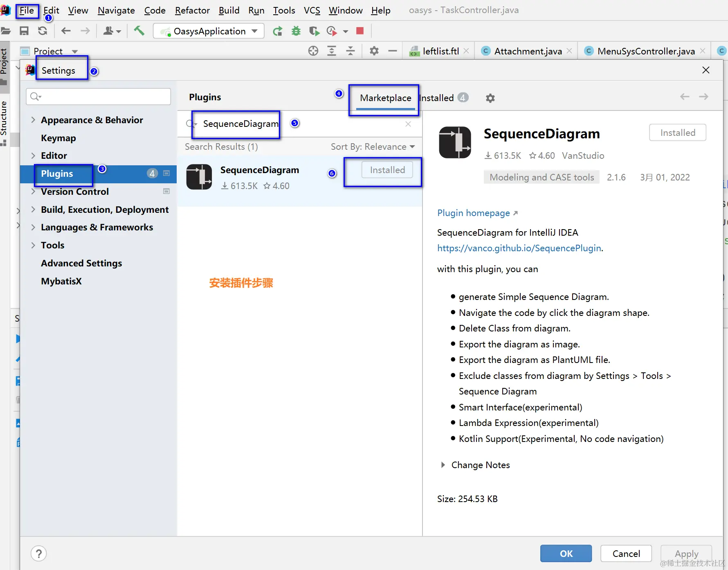Click the Debug bug icon
This screenshot has height=570, width=728.
pos(296,31)
